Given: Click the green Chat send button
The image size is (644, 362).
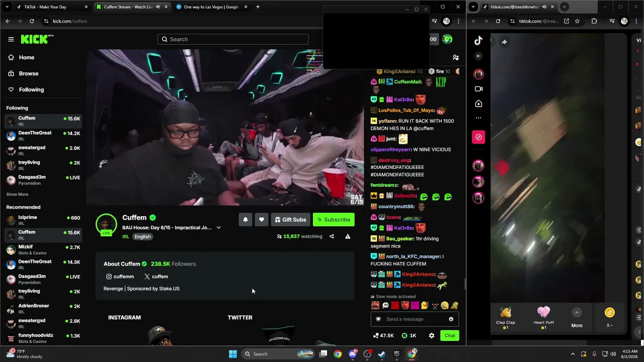Looking at the screenshot, I should (449, 335).
